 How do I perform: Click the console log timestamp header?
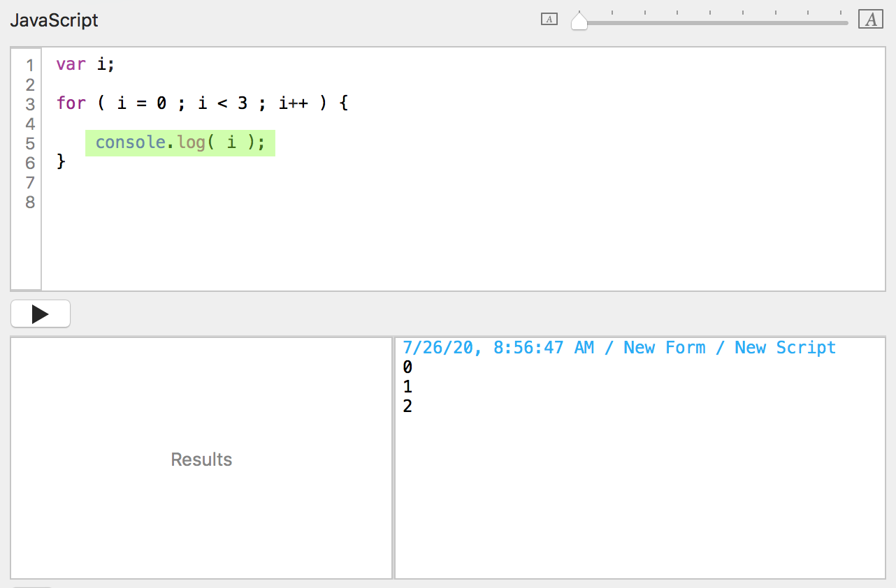619,348
